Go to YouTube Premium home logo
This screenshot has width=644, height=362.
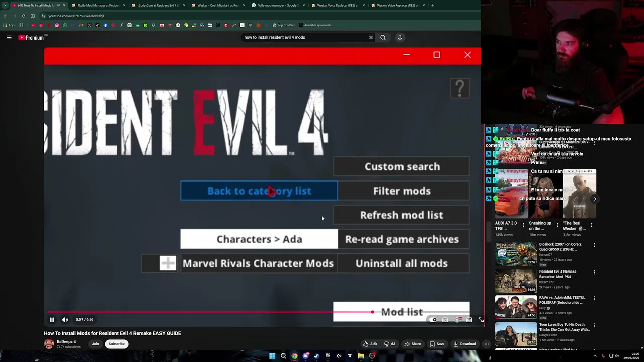coord(31,37)
